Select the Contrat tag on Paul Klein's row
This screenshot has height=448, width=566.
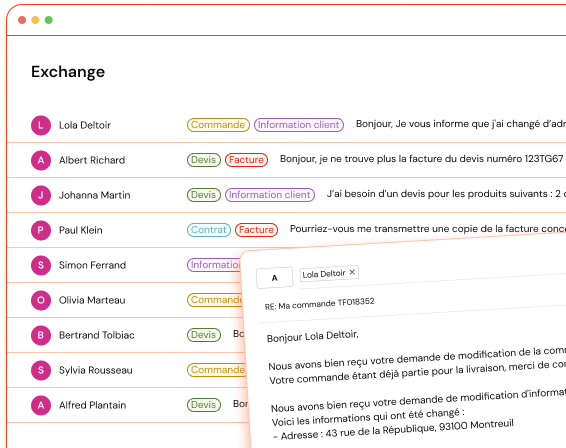point(209,230)
